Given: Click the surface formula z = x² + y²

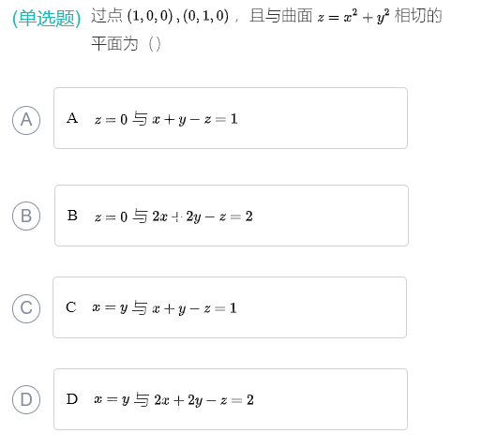Looking at the screenshot, I should click(x=354, y=17).
